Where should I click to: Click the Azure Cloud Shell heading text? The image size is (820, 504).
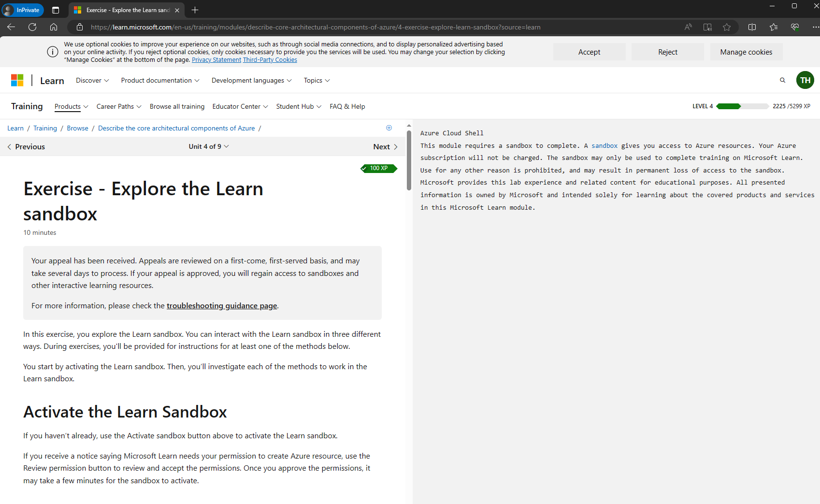(x=452, y=133)
